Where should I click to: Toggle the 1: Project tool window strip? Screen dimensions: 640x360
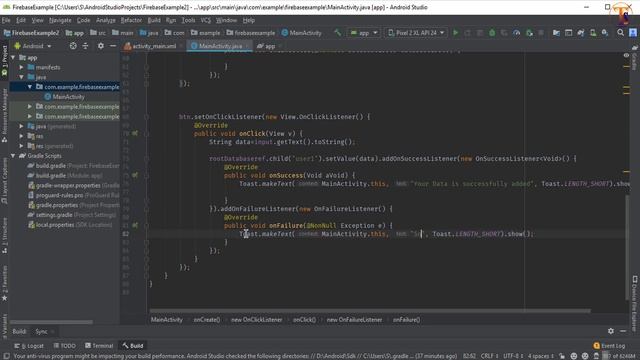(4, 60)
